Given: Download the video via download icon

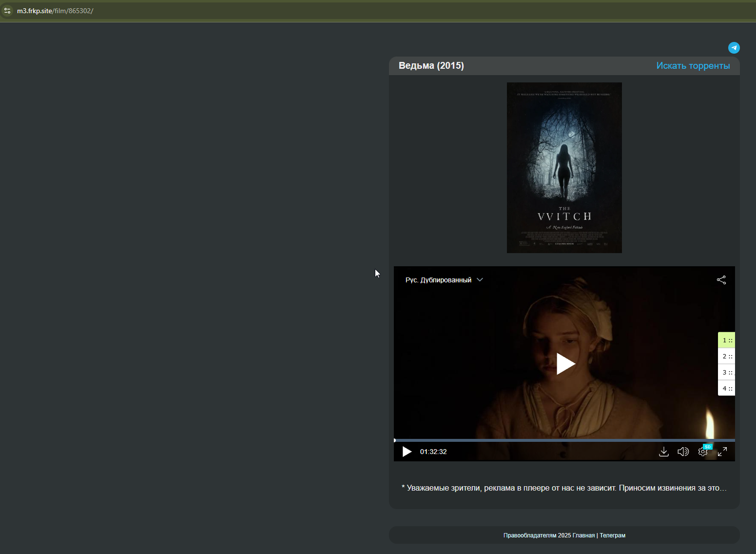Looking at the screenshot, I should 663,452.
